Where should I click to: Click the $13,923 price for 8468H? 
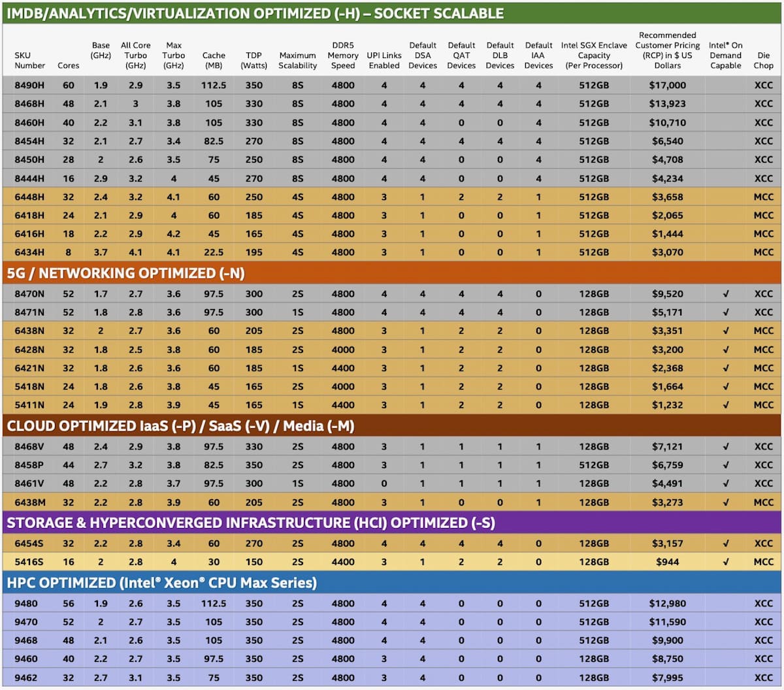pyautogui.click(x=668, y=103)
